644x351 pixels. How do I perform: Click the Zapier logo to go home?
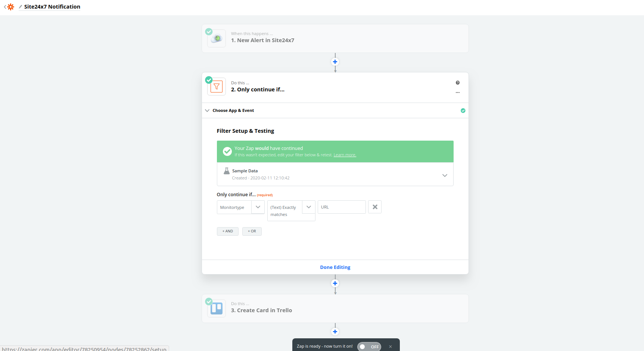click(10, 7)
